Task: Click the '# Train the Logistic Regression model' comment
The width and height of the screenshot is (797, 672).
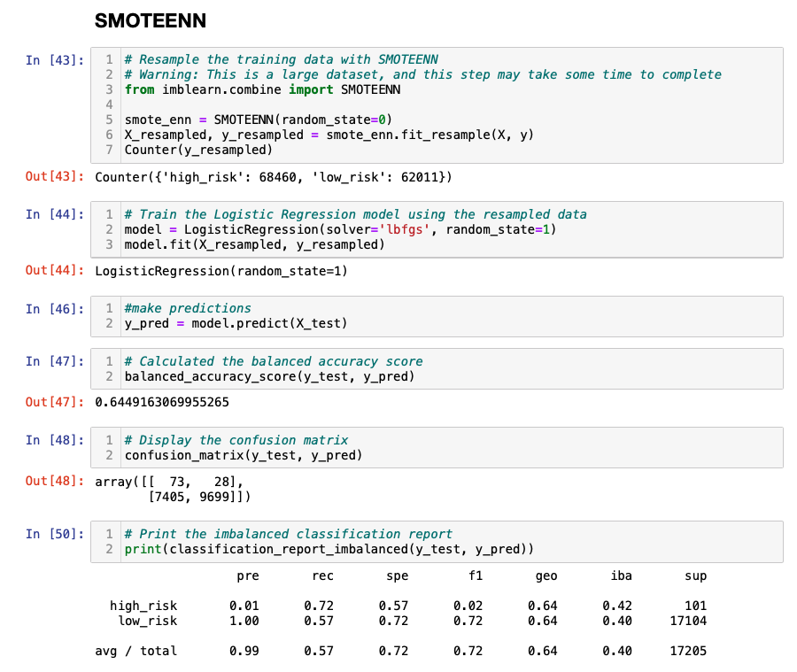Action: click(356, 214)
